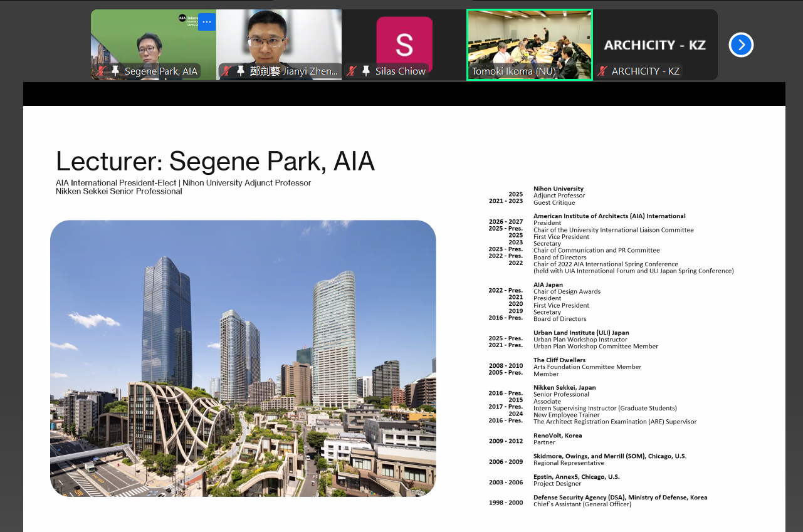Click Intern Supervising Instructor (Graduate Students) entry
This screenshot has width=803, height=532.
[605, 408]
